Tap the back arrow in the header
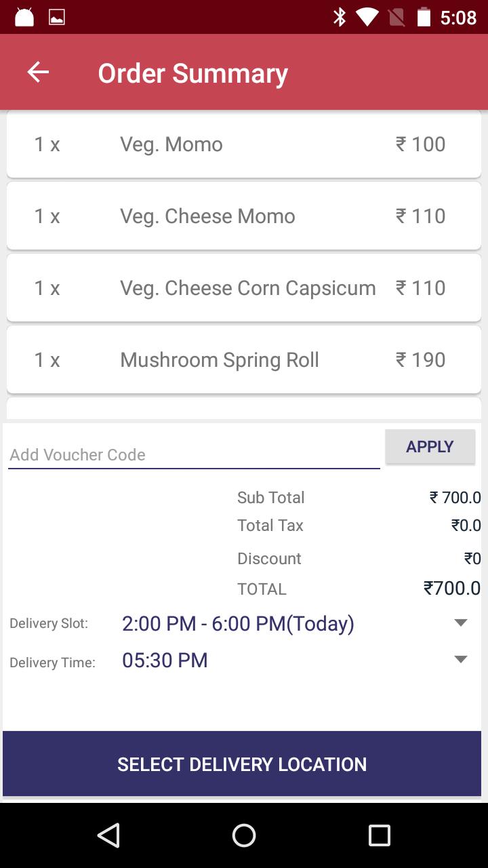Screen dimensions: 488x868 [x=38, y=72]
